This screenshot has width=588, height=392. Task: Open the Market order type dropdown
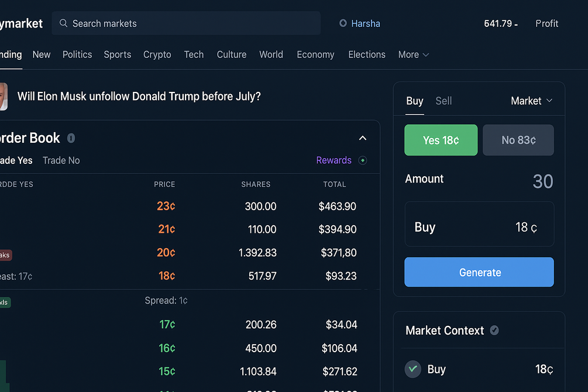coord(531,101)
